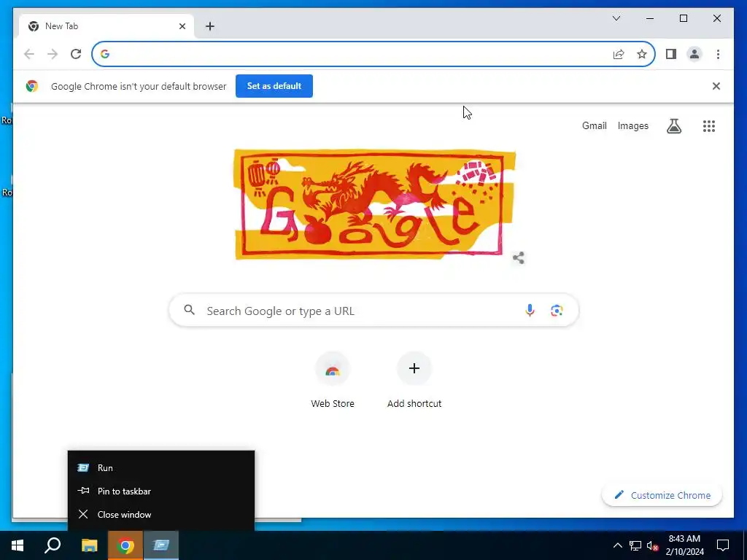Click the Set as default button
The image size is (747, 560).
(274, 86)
